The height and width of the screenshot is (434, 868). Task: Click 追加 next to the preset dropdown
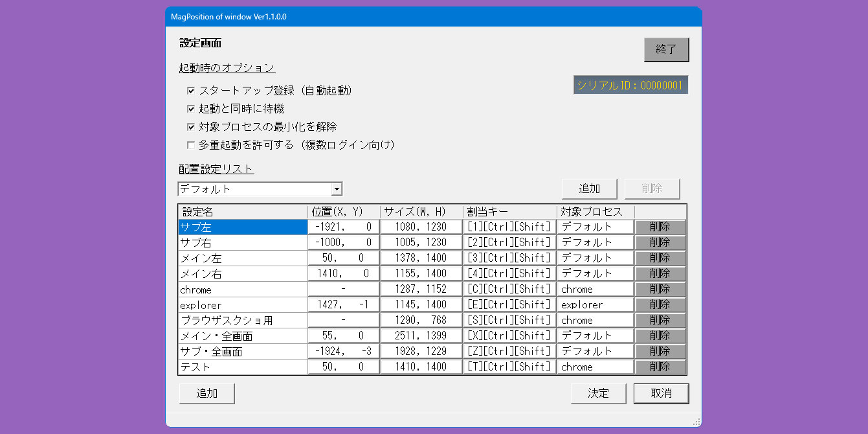pos(588,188)
